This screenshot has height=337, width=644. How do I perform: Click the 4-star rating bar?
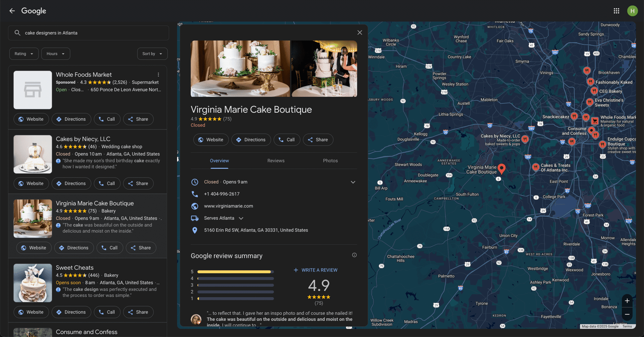click(x=235, y=278)
